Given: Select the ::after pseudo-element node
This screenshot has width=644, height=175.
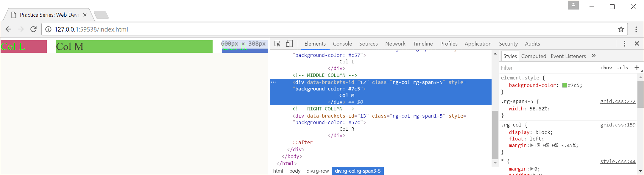Looking at the screenshot, I should 302,142.
